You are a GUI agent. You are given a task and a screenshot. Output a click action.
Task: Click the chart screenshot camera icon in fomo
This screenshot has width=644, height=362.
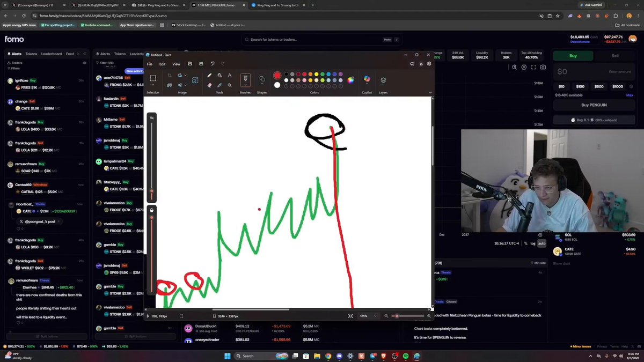543,67
